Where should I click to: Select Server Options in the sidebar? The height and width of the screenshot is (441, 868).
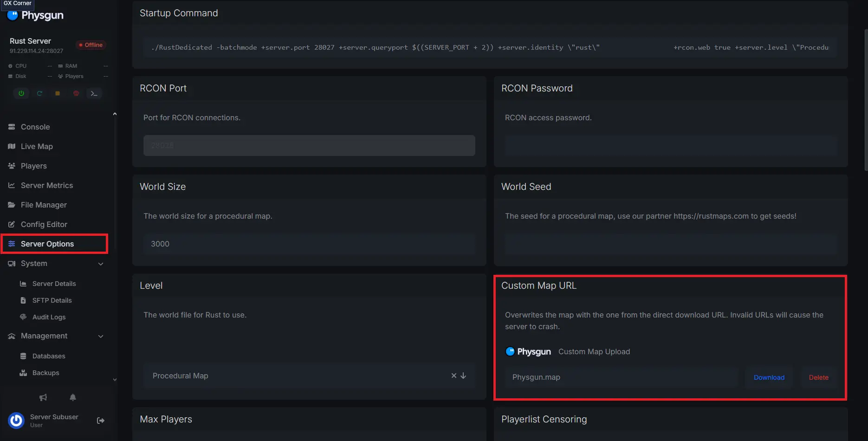pos(47,244)
